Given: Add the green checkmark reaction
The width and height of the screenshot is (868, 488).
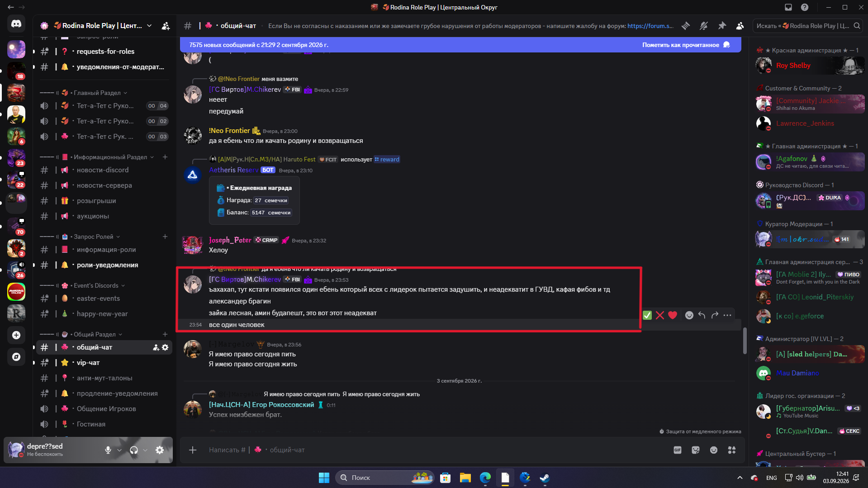Looking at the screenshot, I should tap(647, 315).
